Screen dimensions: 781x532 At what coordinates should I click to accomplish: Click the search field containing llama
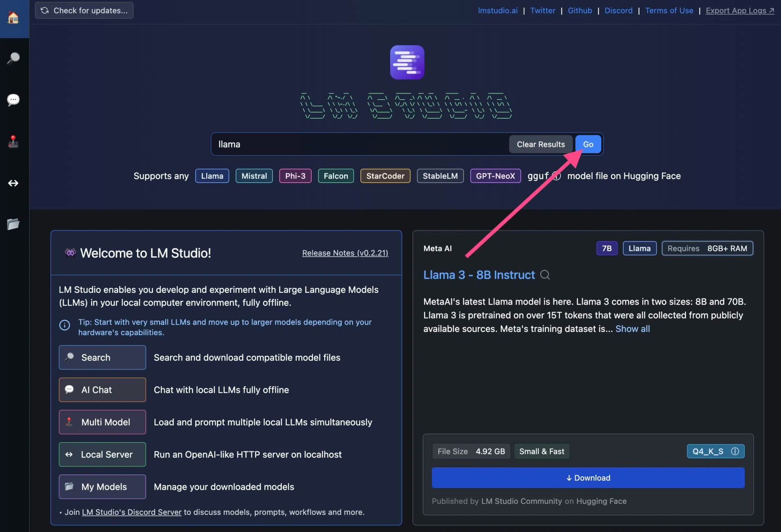(358, 144)
